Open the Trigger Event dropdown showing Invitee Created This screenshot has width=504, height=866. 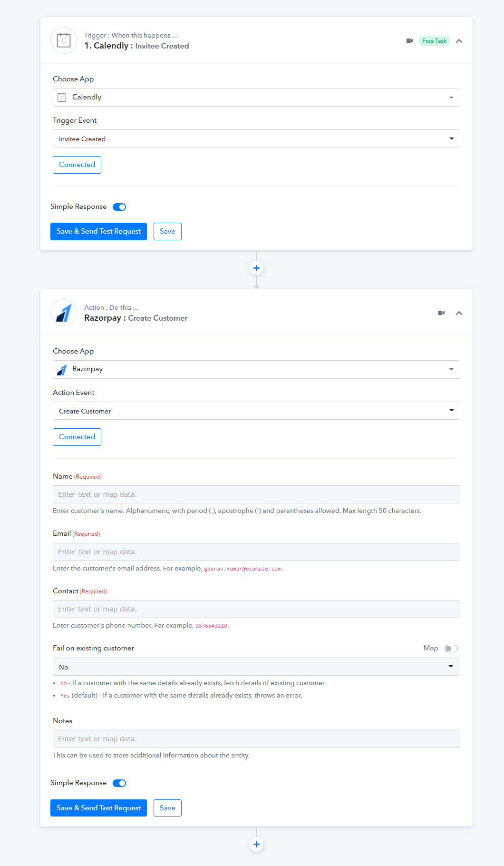click(256, 138)
